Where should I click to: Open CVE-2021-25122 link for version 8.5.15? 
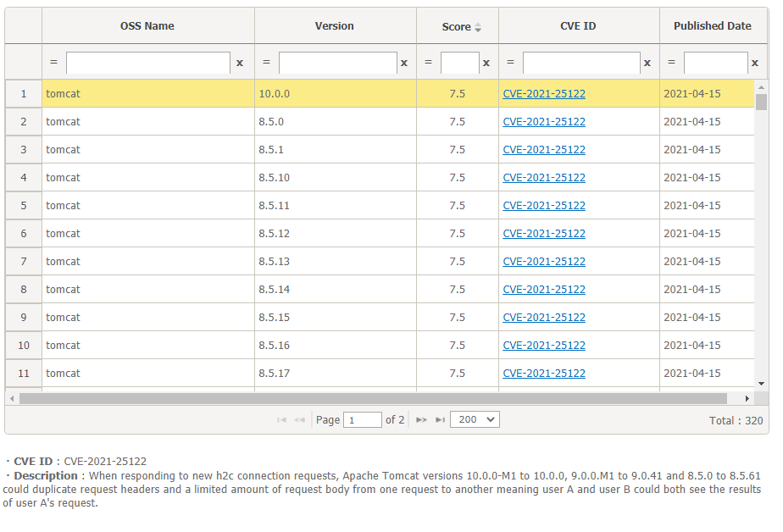tap(544, 318)
